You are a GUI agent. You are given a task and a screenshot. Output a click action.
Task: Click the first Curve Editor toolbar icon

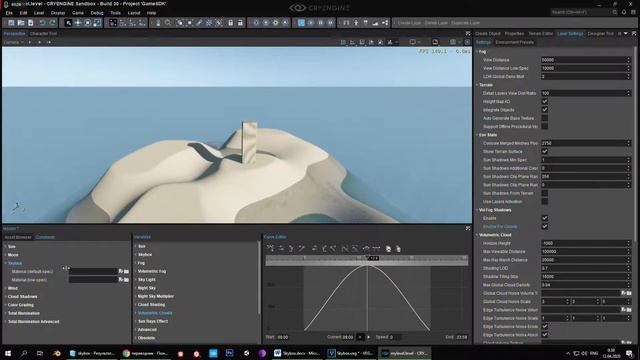click(x=271, y=248)
